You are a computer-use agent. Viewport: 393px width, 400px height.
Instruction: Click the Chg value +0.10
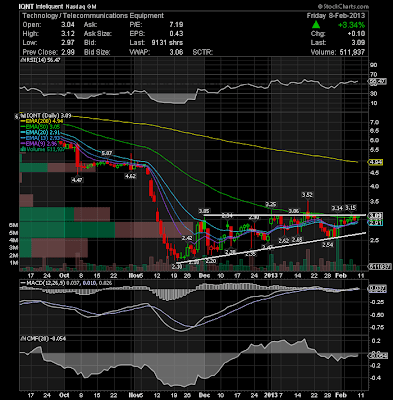click(x=356, y=34)
